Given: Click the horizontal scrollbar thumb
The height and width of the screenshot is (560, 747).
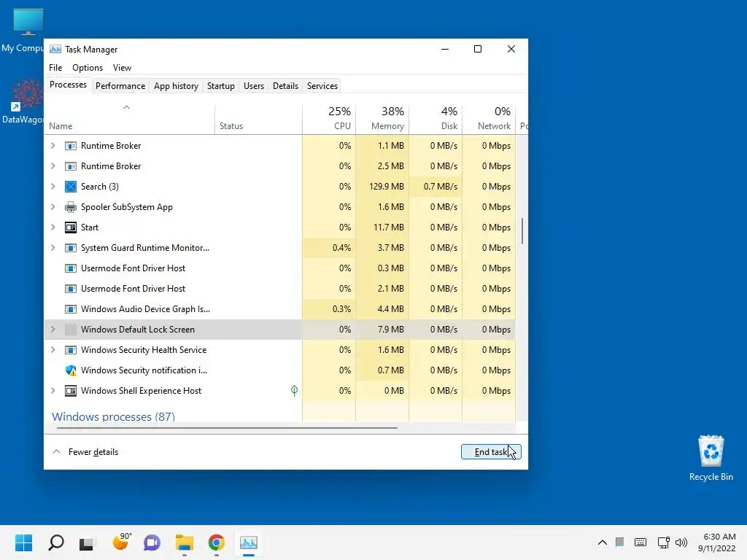Looking at the screenshot, I should (x=227, y=428).
